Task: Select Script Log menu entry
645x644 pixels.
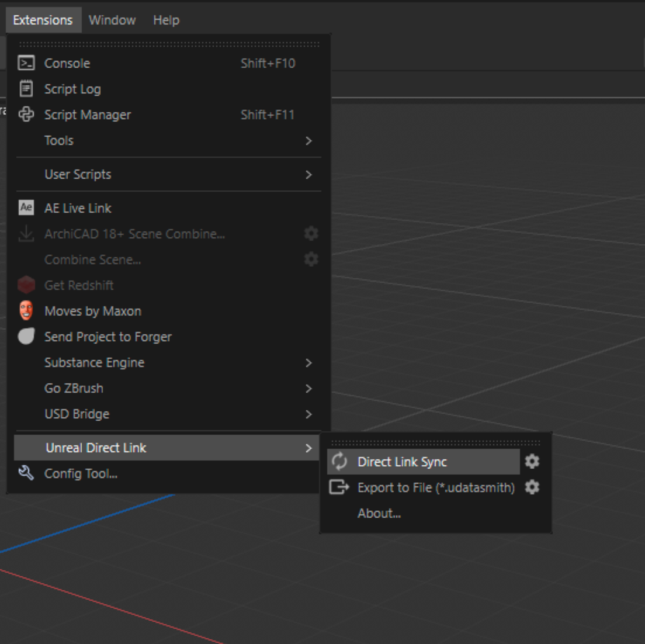Action: [168, 89]
